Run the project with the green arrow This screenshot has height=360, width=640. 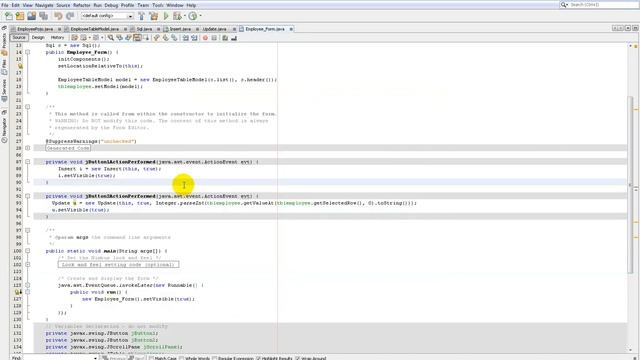click(x=166, y=16)
